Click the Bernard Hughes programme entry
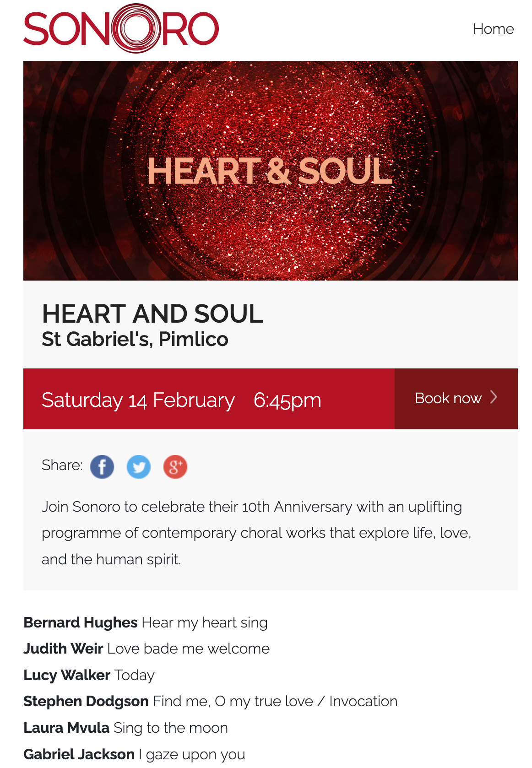Screen dimensions: 532x768 (x=146, y=622)
